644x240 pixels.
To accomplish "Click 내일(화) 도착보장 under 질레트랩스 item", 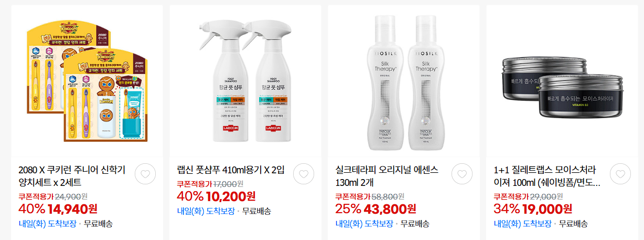I will [522, 224].
